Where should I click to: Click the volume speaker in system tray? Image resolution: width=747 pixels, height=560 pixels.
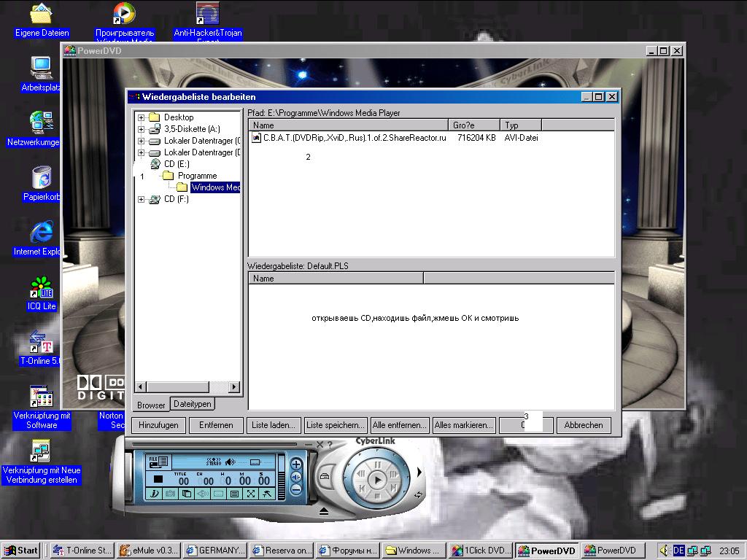tap(665, 551)
